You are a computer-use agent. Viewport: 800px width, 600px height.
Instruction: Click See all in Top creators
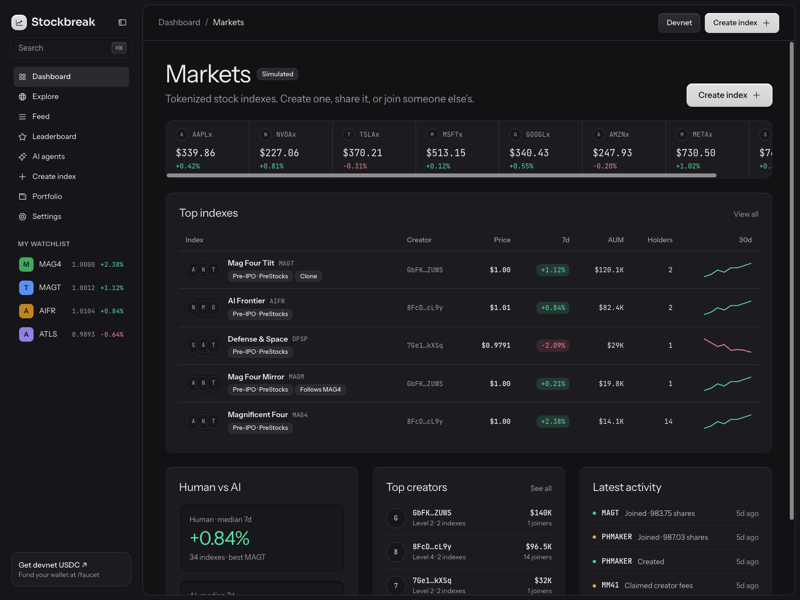pyautogui.click(x=541, y=488)
